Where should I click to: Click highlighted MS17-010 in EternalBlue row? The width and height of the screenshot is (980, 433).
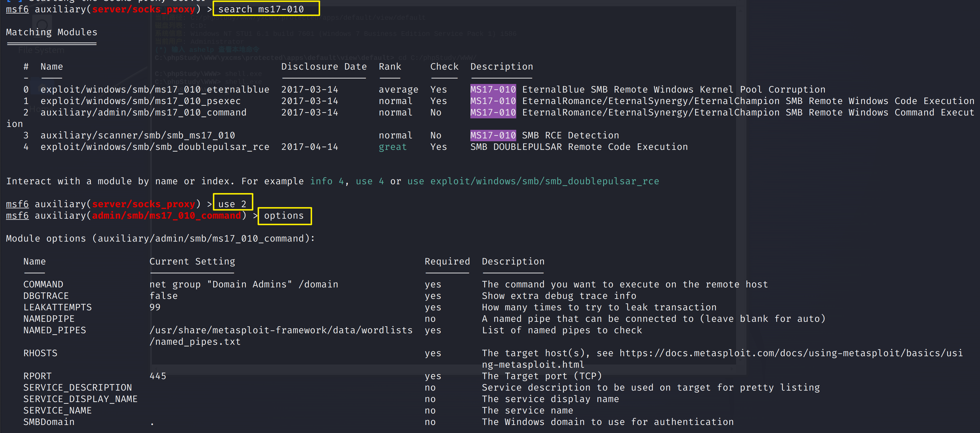tap(493, 90)
